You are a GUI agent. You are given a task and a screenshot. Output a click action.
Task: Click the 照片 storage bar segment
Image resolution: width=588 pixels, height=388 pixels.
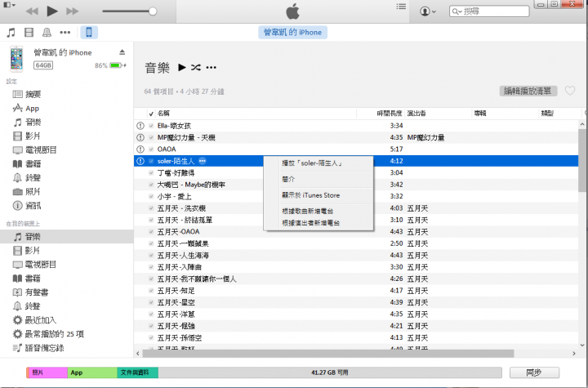pyautogui.click(x=48, y=372)
